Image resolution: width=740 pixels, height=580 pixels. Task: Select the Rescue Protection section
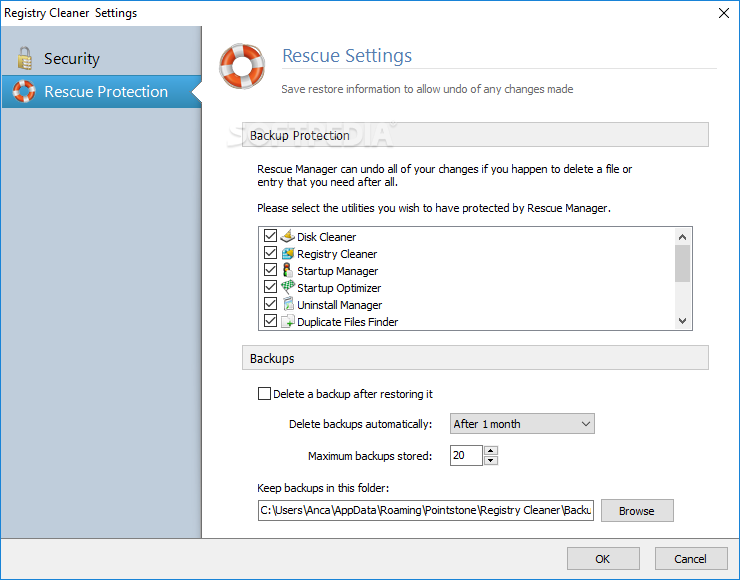click(101, 92)
